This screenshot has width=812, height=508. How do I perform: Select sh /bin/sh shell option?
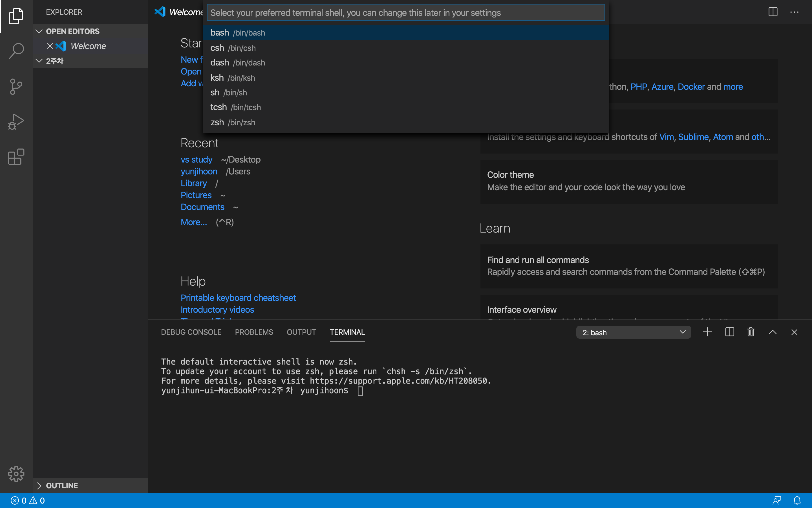pyautogui.click(x=406, y=92)
